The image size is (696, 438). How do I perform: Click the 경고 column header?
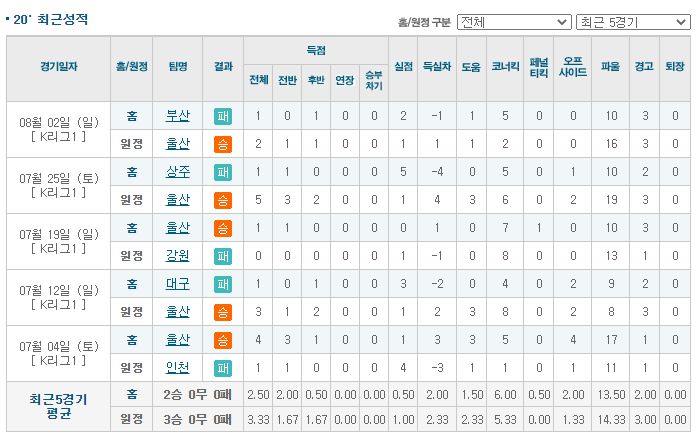[x=644, y=67]
